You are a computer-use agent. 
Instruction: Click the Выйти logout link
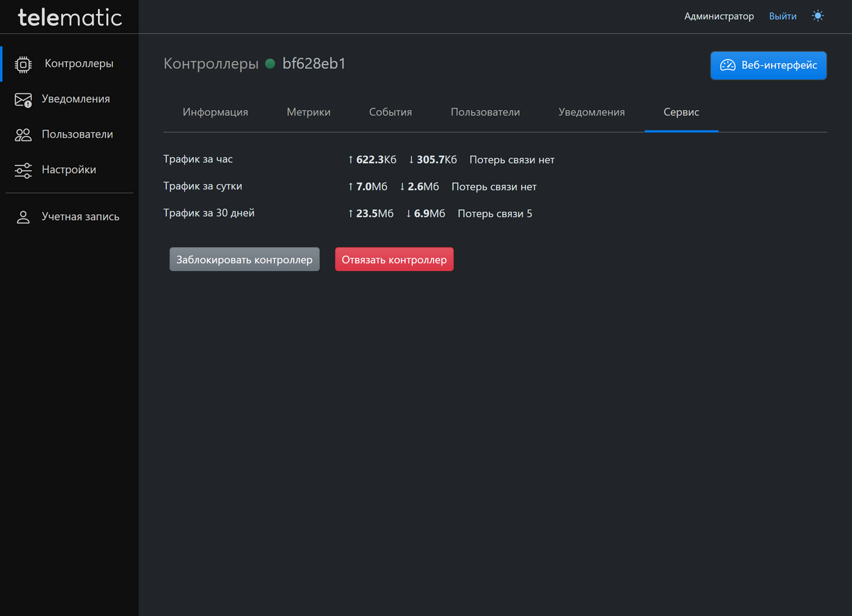point(782,16)
